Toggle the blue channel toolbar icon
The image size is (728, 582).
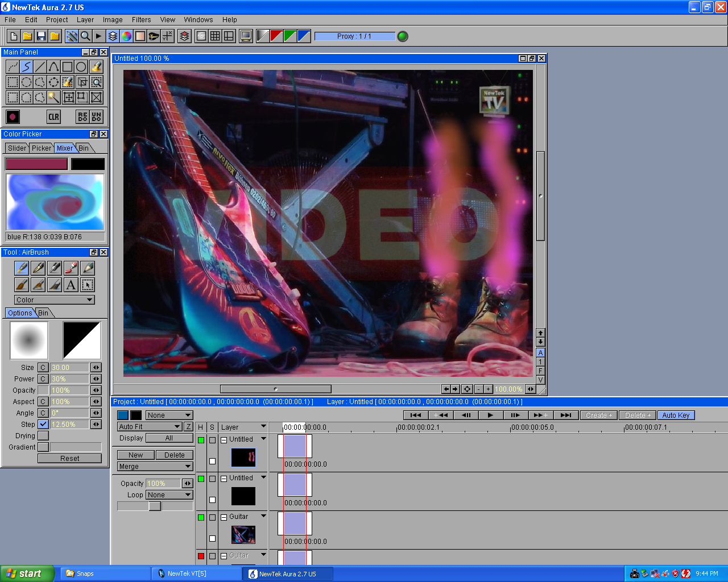(x=304, y=36)
